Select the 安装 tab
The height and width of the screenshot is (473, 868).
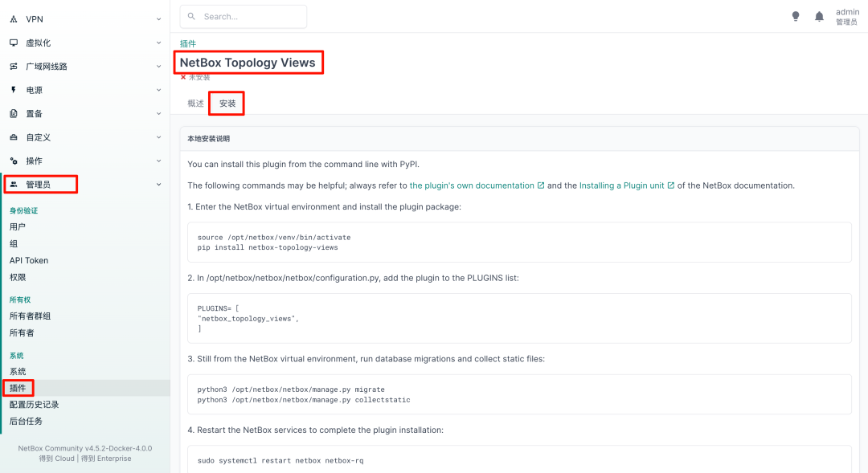[227, 104]
